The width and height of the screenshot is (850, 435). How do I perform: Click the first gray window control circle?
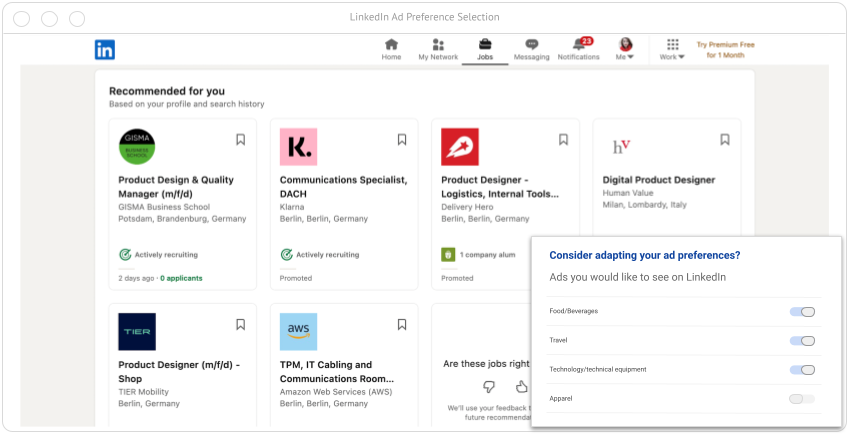[x=22, y=18]
